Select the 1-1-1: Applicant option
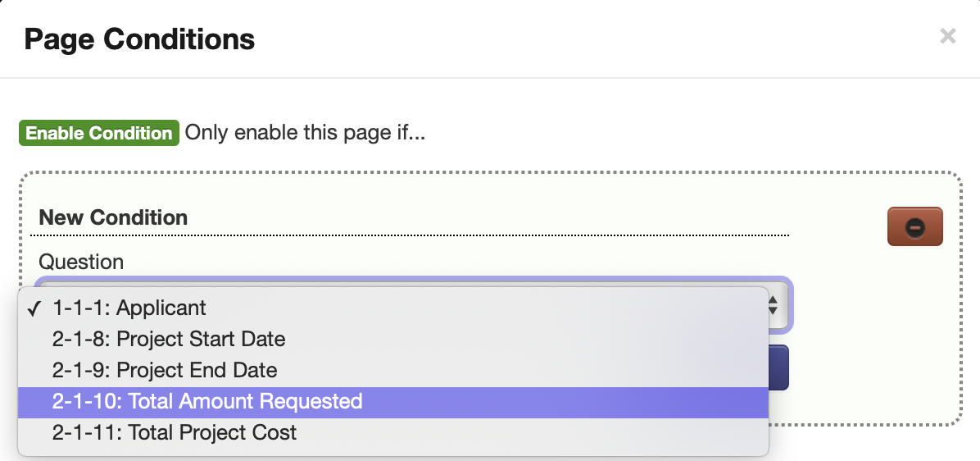 129,308
